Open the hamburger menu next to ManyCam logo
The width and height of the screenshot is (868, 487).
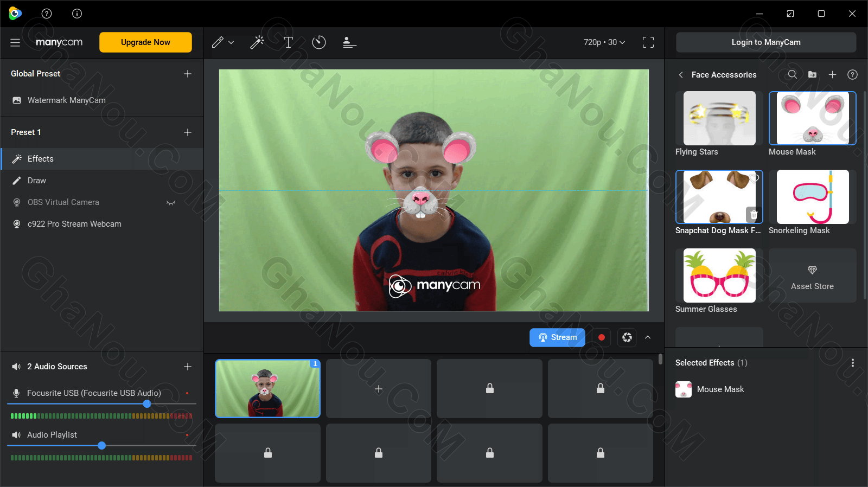click(15, 42)
